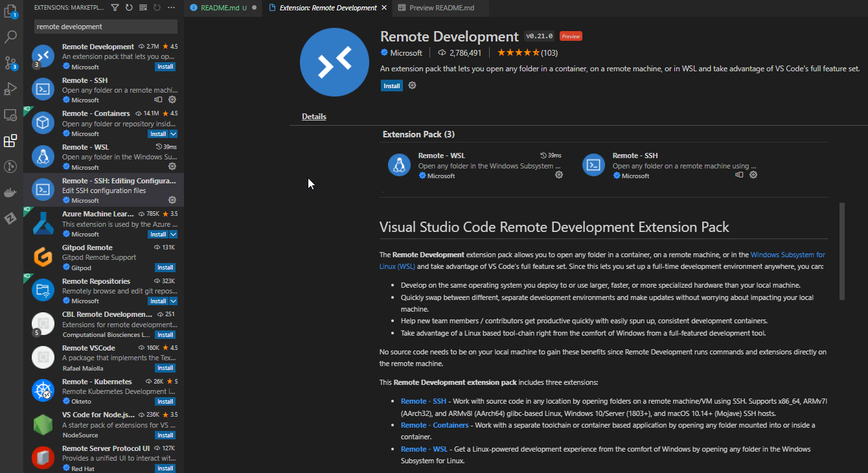Viewport: 868px width, 473px height.
Task: Click the Preview badge next to version
Action: click(571, 36)
